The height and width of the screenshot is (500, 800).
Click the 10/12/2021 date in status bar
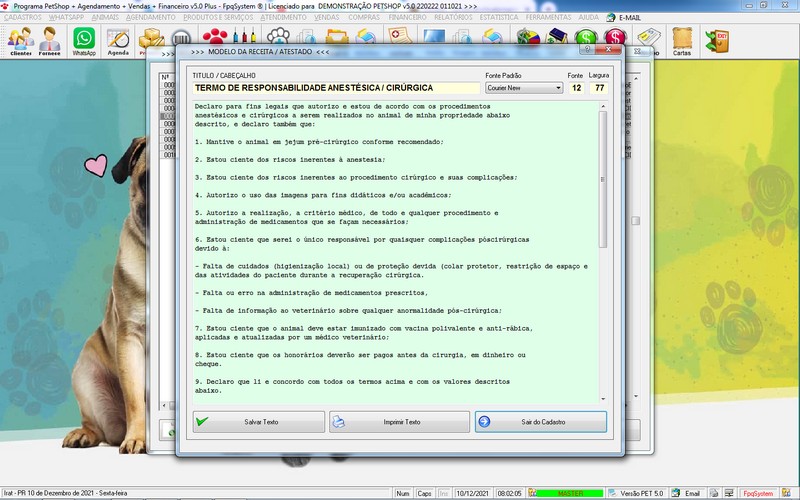tap(472, 493)
